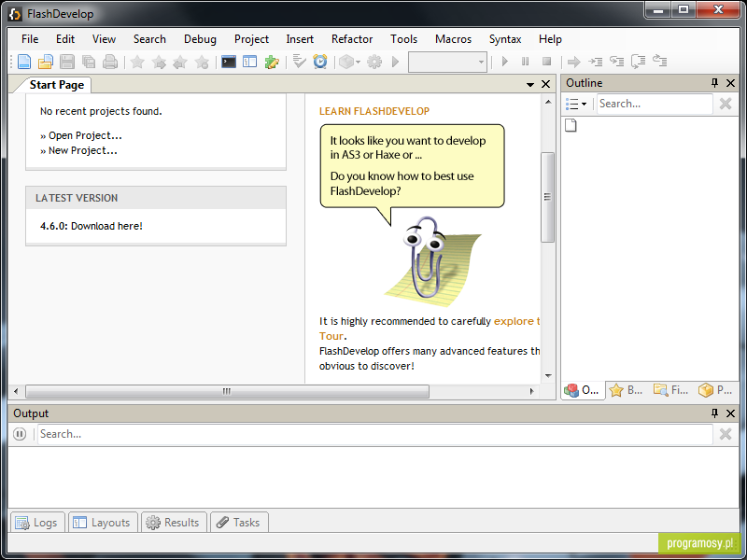This screenshot has height=560, width=747.
Task: Click the Open file folder icon
Action: tap(46, 62)
